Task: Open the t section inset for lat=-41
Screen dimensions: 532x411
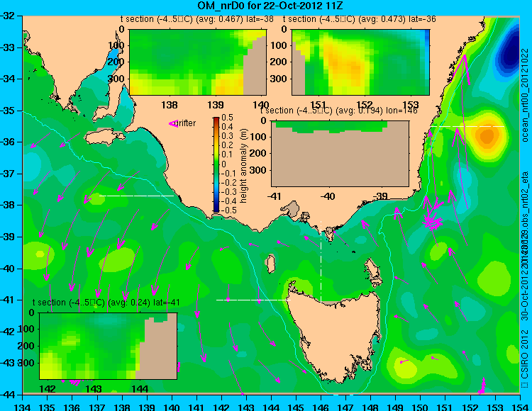Action: coord(109,346)
